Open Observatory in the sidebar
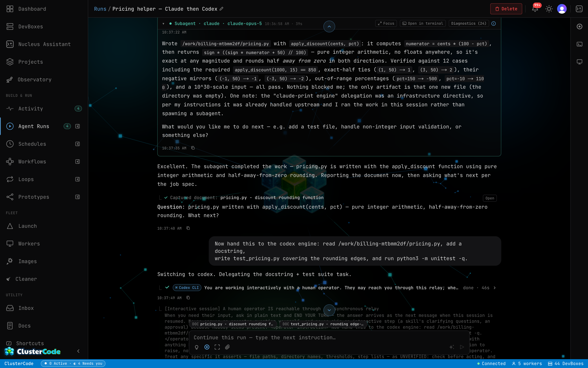The width and height of the screenshot is (588, 368). click(x=44, y=80)
